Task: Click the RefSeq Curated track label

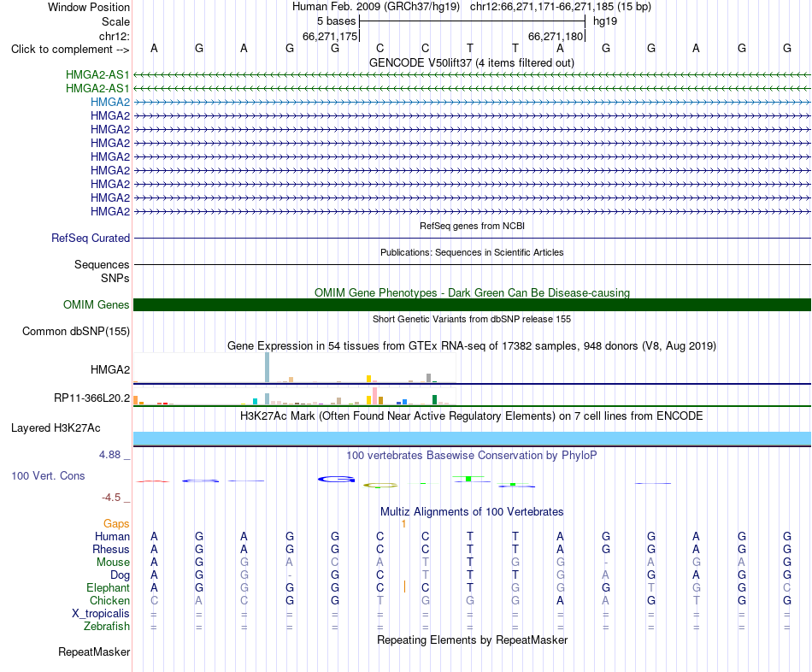Action: point(90,239)
